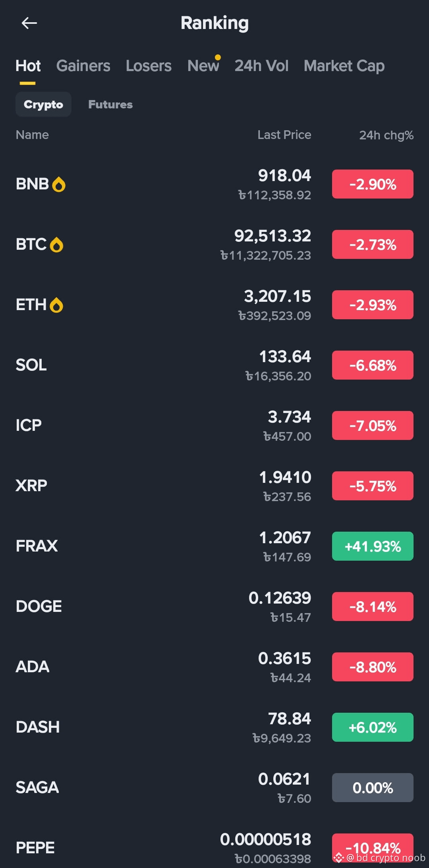This screenshot has width=429, height=868.
Task: Select the Futures filter toggle
Action: pos(110,104)
